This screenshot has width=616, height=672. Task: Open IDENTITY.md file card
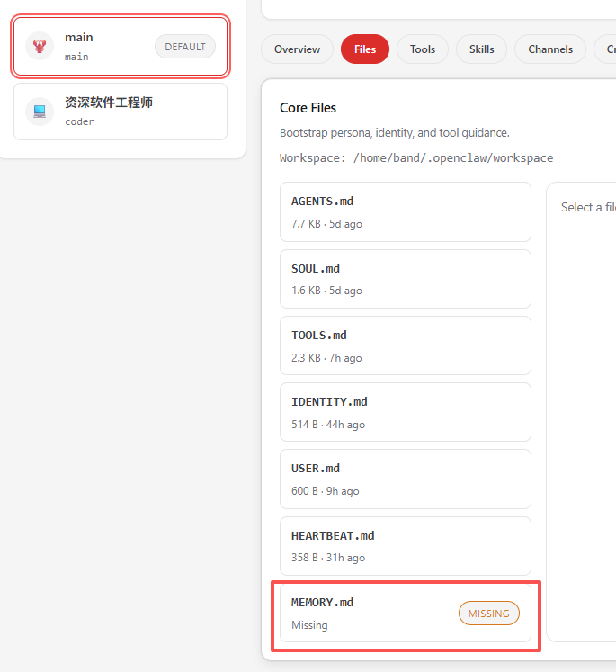pyautogui.click(x=406, y=412)
